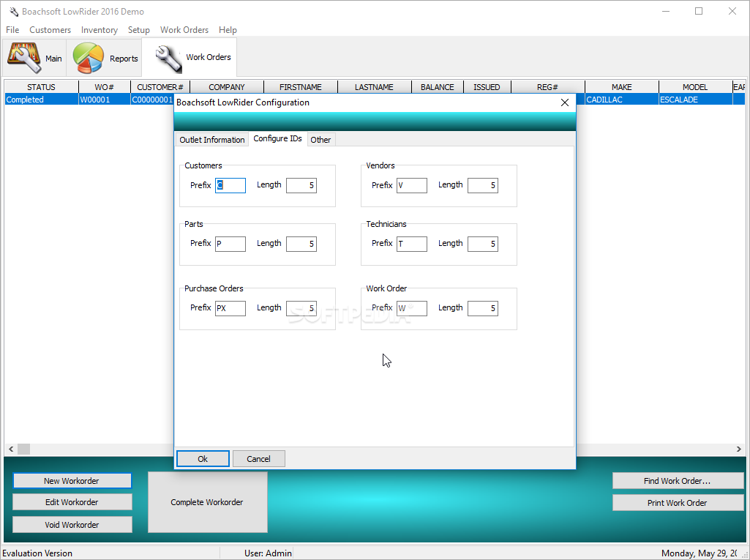Click the Parts Length field

[301, 244]
